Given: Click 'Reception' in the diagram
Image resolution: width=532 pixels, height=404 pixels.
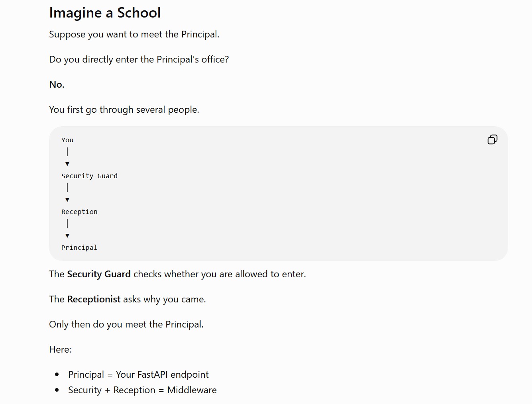Looking at the screenshot, I should click(79, 212).
